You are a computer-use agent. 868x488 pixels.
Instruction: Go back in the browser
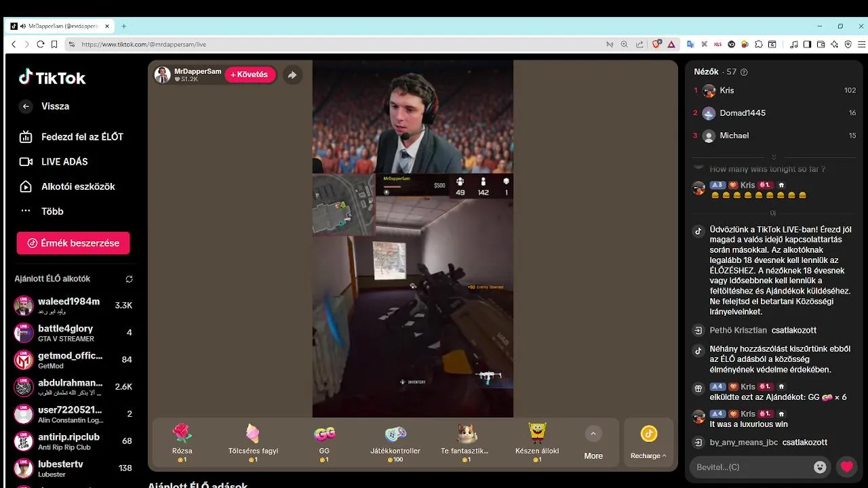click(14, 44)
